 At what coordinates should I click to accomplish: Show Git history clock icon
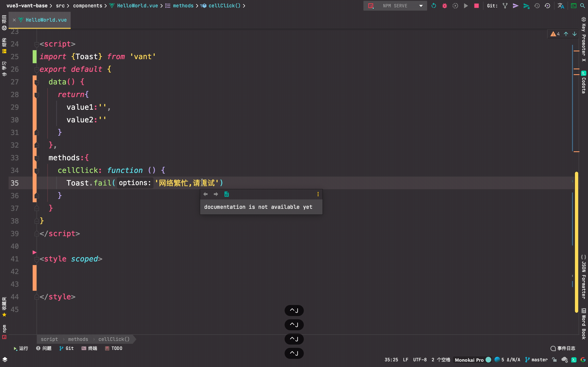(x=537, y=6)
